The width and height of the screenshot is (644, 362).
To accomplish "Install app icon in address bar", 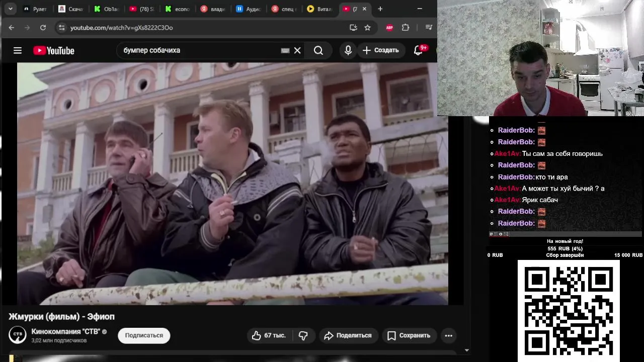I will tap(353, 28).
